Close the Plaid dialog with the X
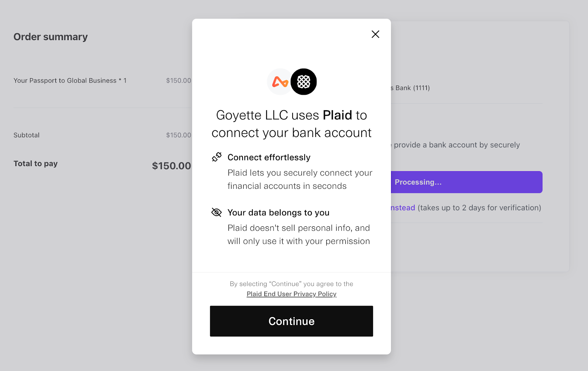The height and width of the screenshot is (371, 588). (375, 34)
